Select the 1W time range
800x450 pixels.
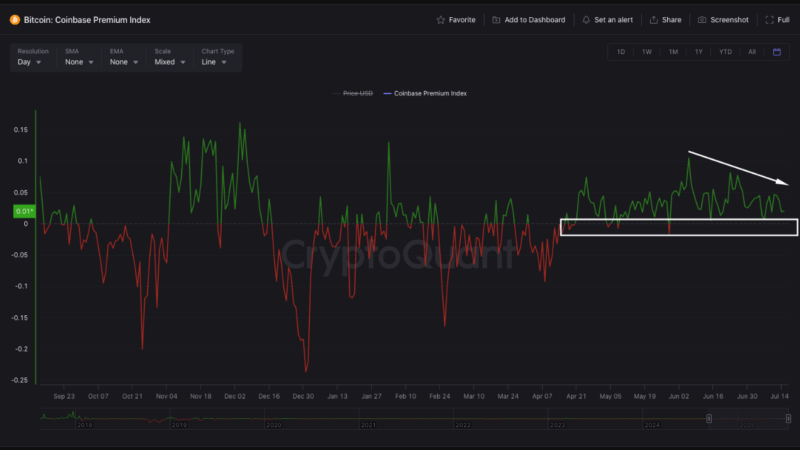click(647, 52)
